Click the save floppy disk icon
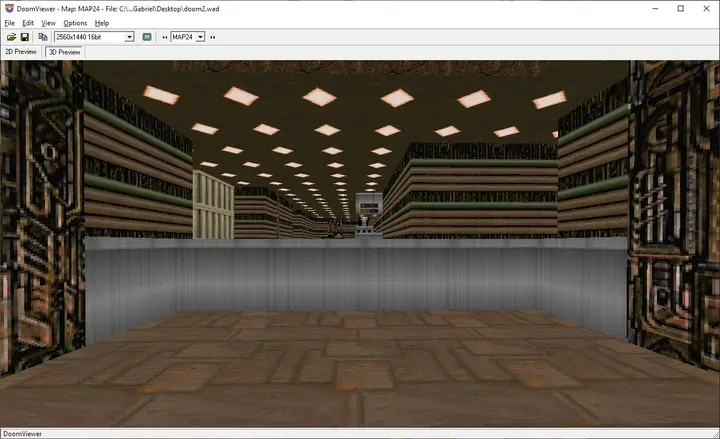This screenshot has height=439, width=720. (25, 37)
